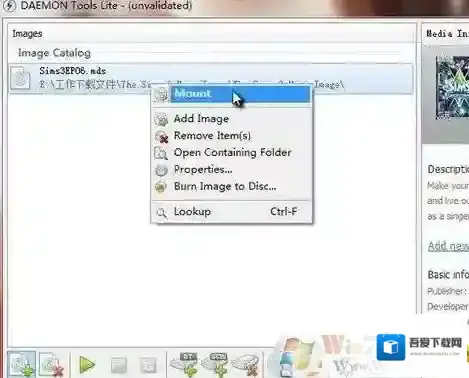Click Lookup Ctrl-F menu entry
469x378 pixels.
coord(232,212)
